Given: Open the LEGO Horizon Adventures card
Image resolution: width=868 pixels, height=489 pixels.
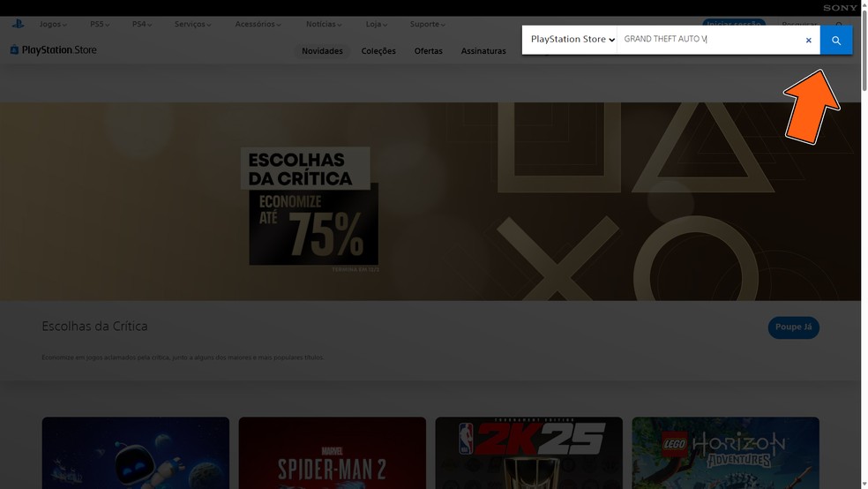Looking at the screenshot, I should coord(725,453).
